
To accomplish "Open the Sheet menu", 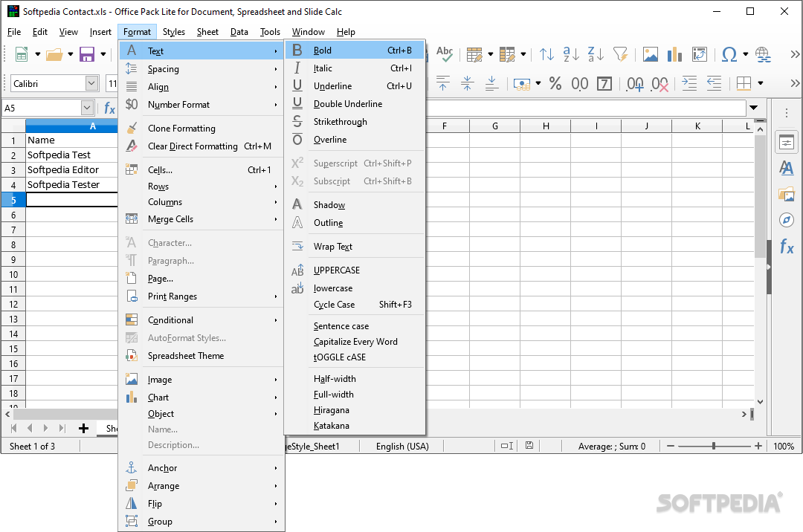I will click(x=207, y=32).
